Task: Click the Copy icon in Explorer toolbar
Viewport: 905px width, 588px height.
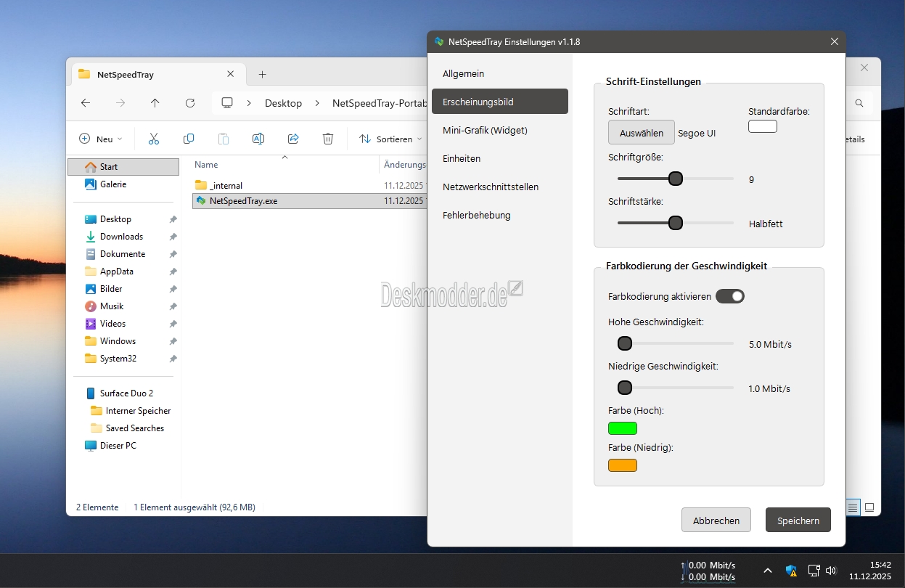Action: [x=189, y=139]
